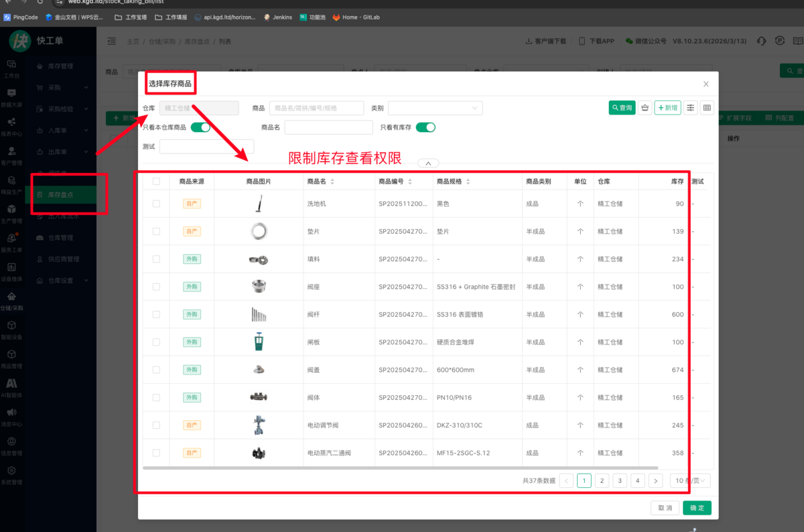The image size is (804, 532).
Task: Open 仓库管理 in the sidebar menu
Action: pyautogui.click(x=61, y=238)
